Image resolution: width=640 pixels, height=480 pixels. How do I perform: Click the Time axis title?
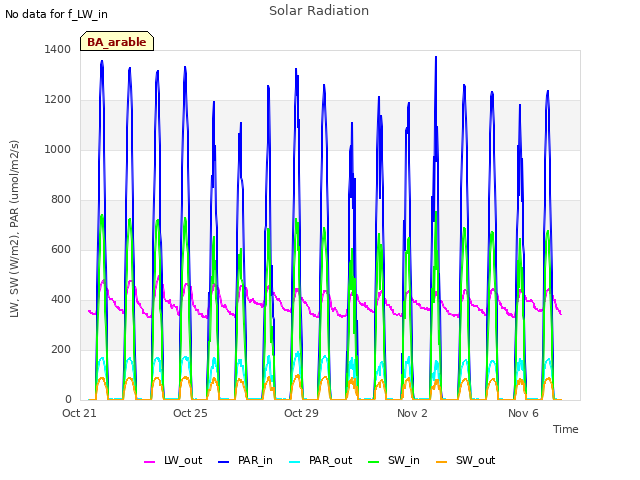(x=566, y=429)
